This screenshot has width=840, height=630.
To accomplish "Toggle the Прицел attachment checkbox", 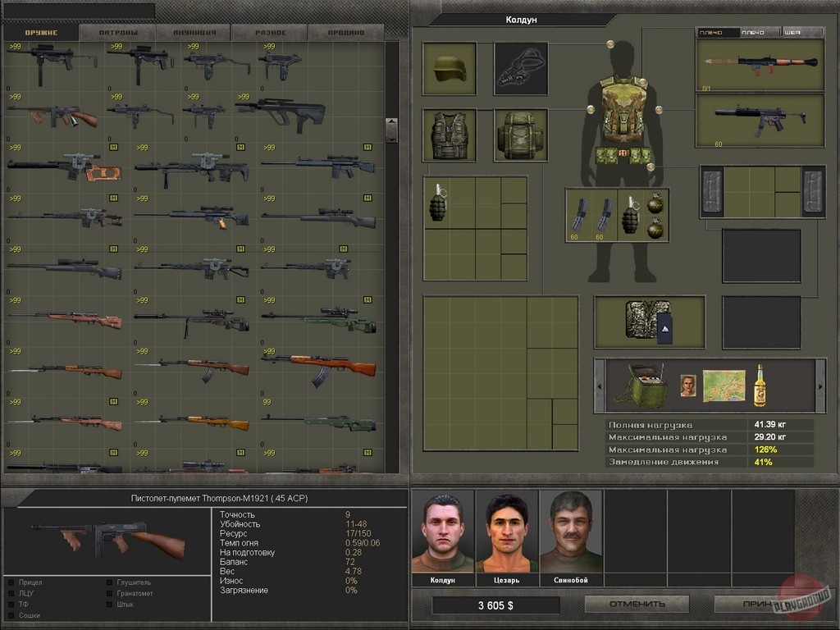I will coord(11,582).
